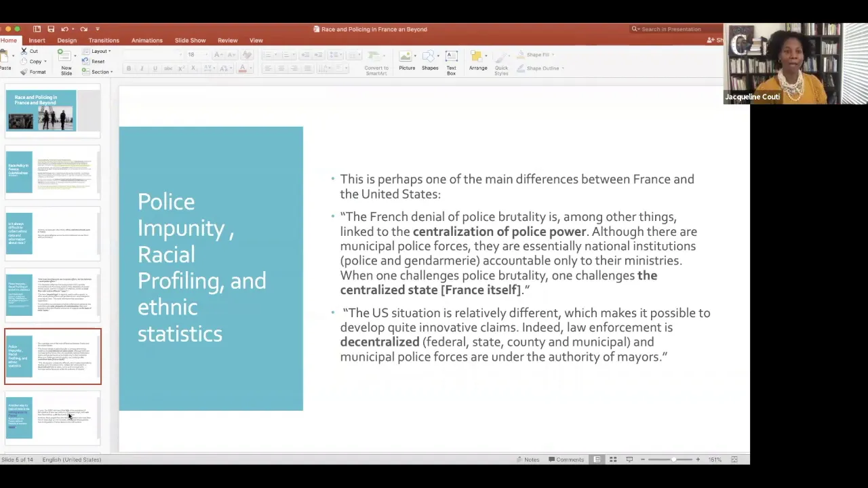Switch to Slide Sorter view icon
This screenshot has width=868, height=488.
click(613, 460)
